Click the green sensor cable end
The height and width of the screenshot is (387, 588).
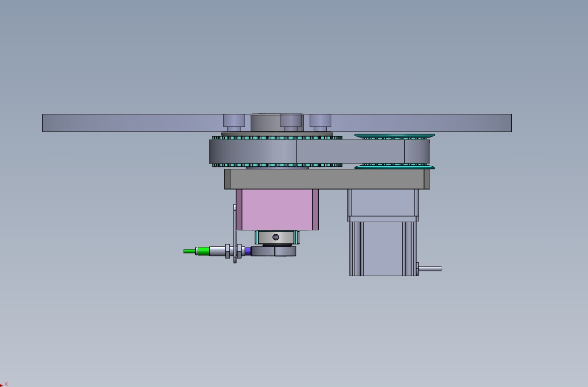click(190, 251)
